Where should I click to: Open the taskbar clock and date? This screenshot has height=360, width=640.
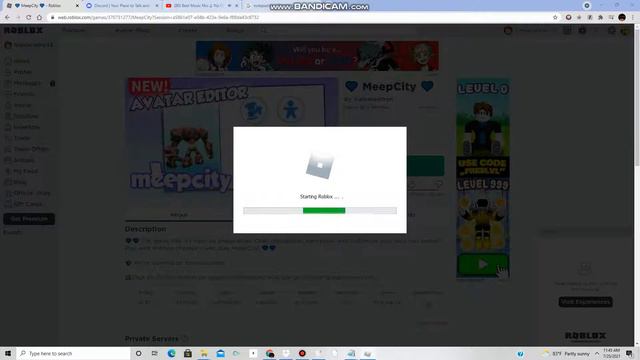coord(611,353)
